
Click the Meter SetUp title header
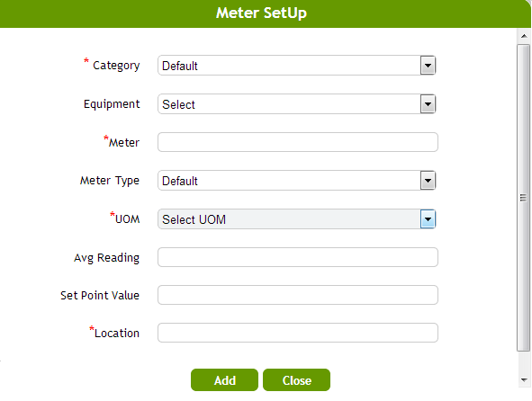tap(261, 13)
